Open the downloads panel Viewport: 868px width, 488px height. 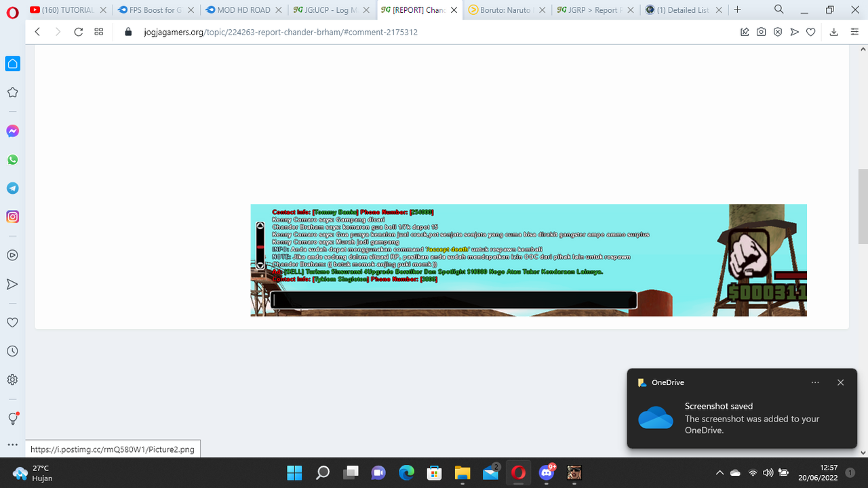tap(834, 32)
